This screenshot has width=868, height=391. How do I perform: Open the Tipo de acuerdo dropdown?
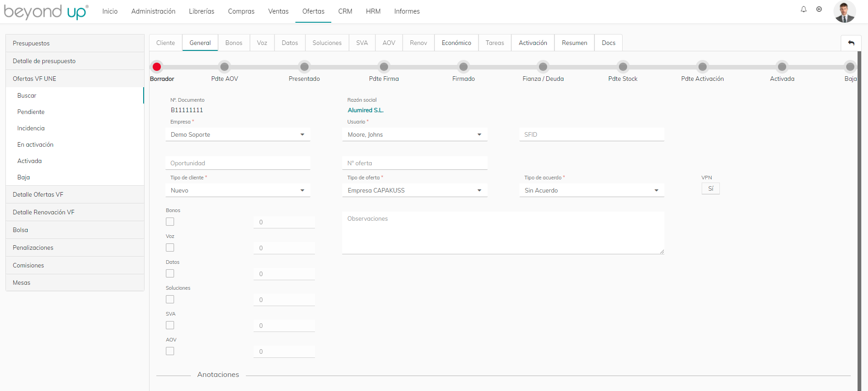(x=591, y=190)
